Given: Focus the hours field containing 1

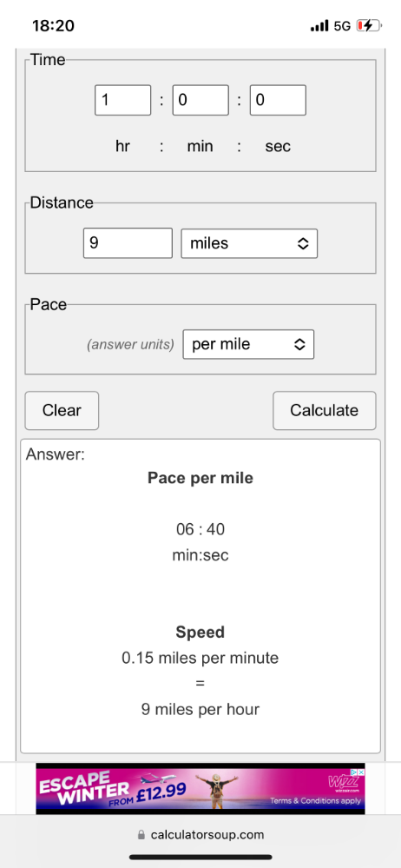Looking at the screenshot, I should [x=122, y=100].
